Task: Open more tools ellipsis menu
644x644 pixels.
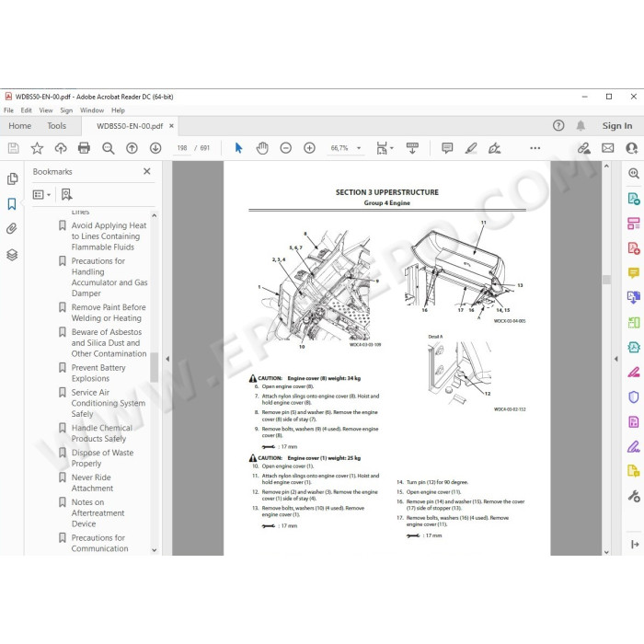Action: [x=535, y=148]
